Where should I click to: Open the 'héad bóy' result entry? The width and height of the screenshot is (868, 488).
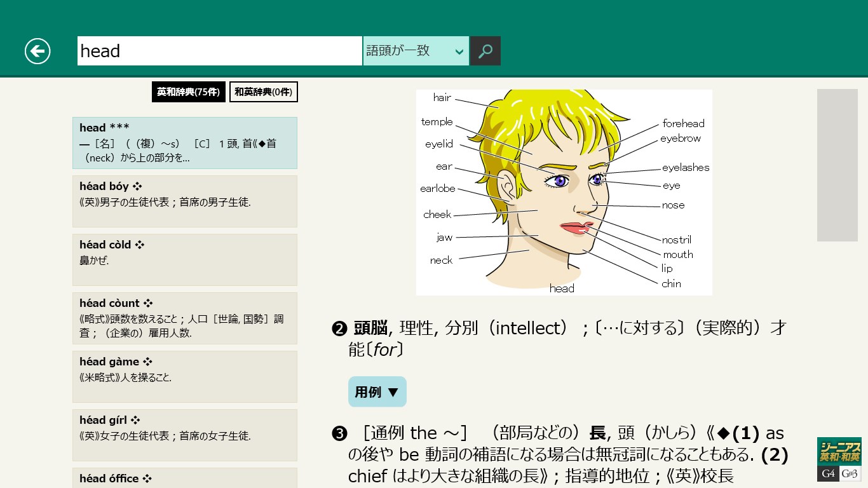click(x=185, y=201)
